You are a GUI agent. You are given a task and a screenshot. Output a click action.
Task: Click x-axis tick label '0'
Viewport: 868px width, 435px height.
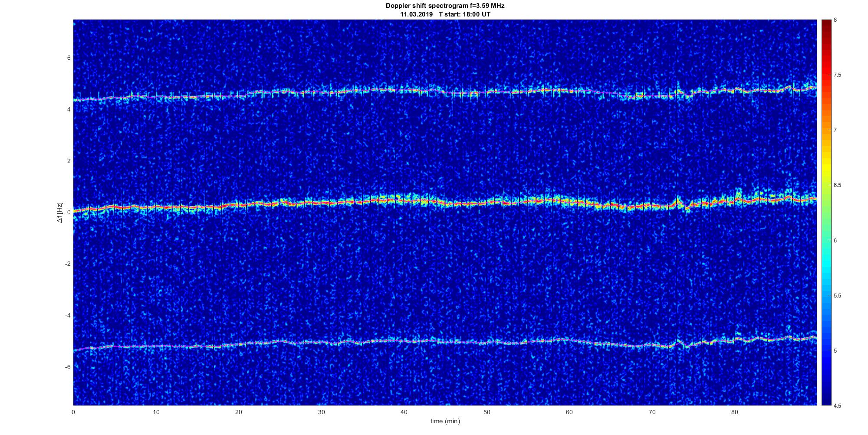[x=73, y=412]
